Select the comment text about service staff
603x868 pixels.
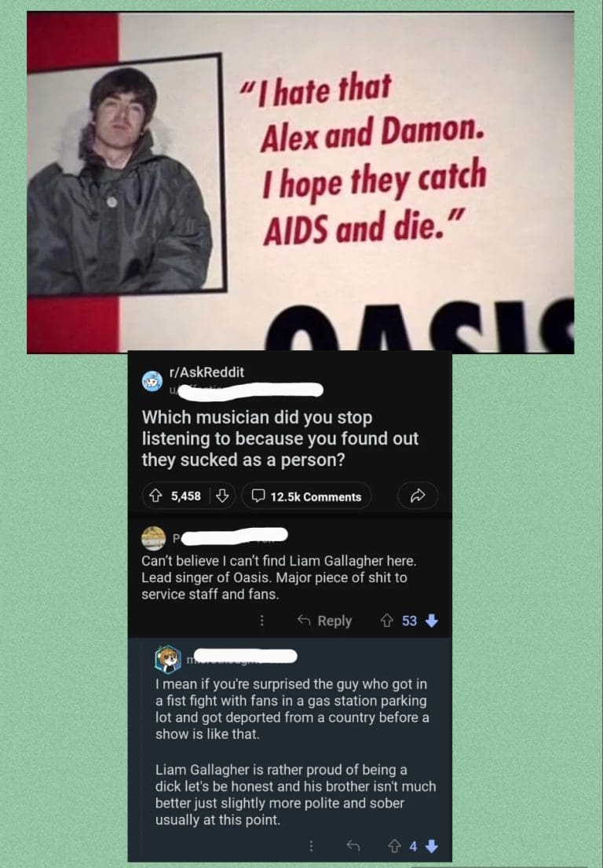(279, 577)
